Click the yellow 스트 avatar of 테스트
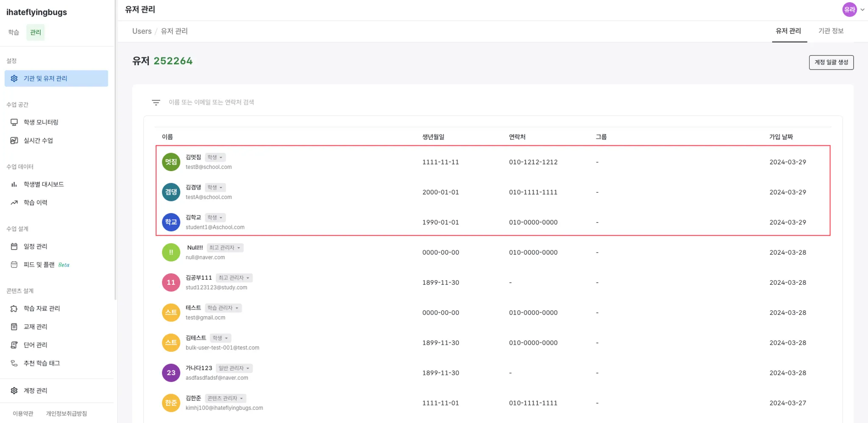Image resolution: width=868 pixels, height=423 pixels. pyautogui.click(x=171, y=312)
